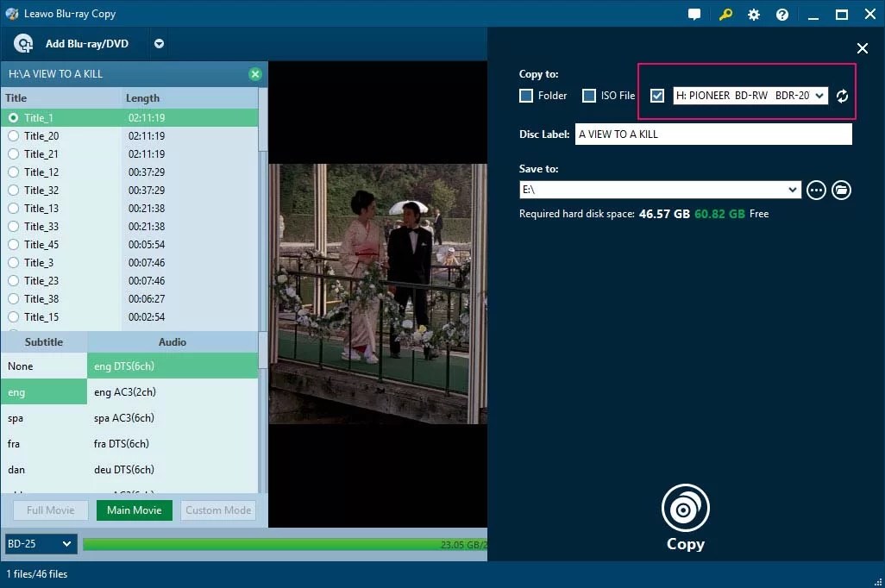Select the Main Movie mode tab
Screen dimensions: 885x588
(x=135, y=510)
